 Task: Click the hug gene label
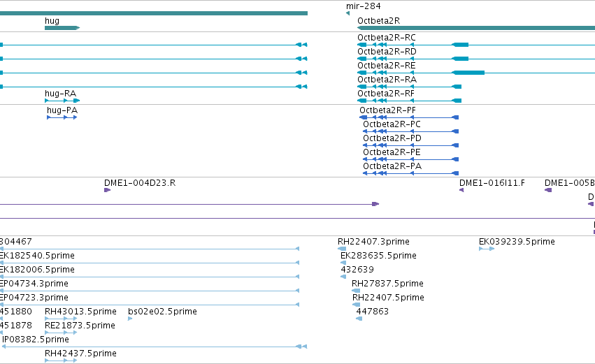pos(52,21)
